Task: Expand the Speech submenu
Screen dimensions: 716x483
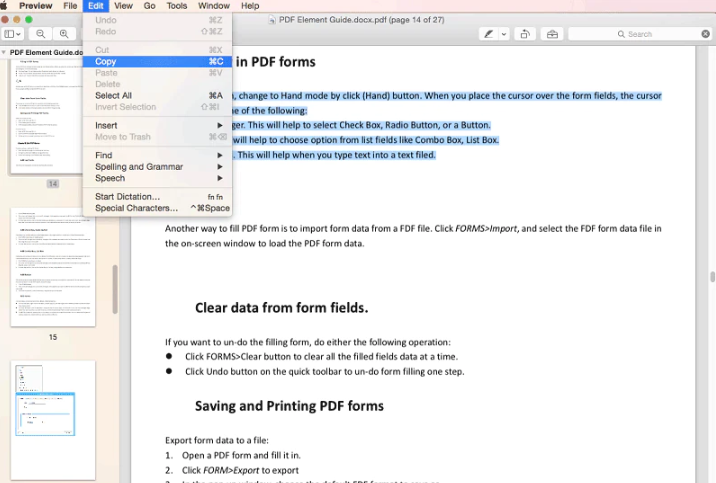Action: point(158,178)
